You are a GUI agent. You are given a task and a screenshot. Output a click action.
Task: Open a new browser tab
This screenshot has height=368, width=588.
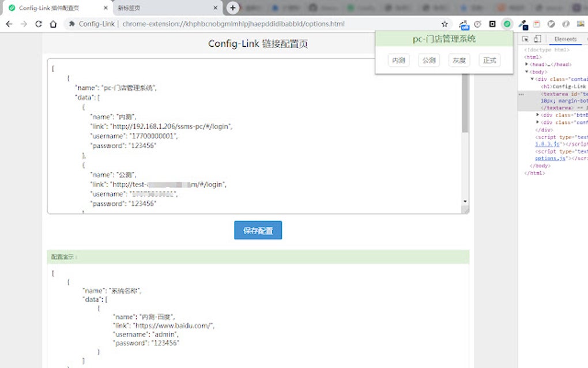click(x=233, y=7)
